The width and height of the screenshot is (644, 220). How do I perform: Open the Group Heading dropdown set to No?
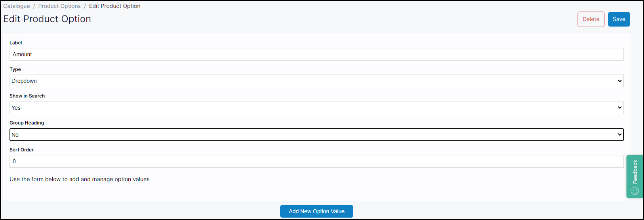click(316, 135)
